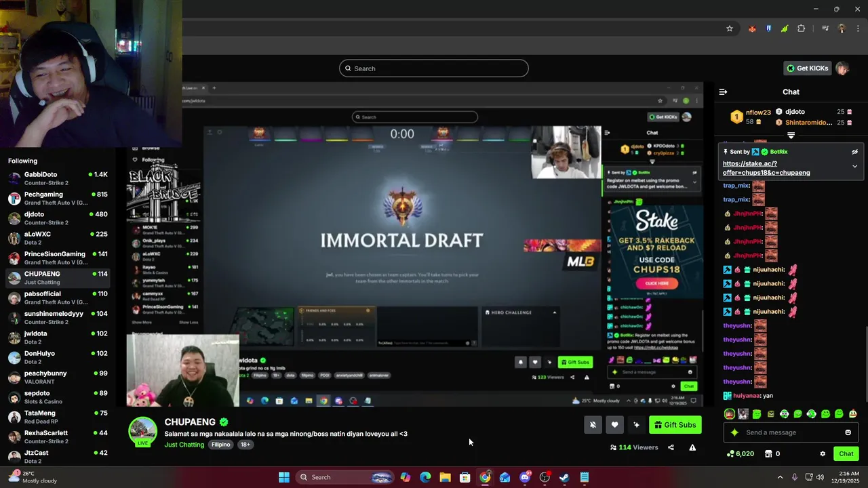The image size is (868, 488).
Task: Toggle stream notifications bell
Action: 593,425
